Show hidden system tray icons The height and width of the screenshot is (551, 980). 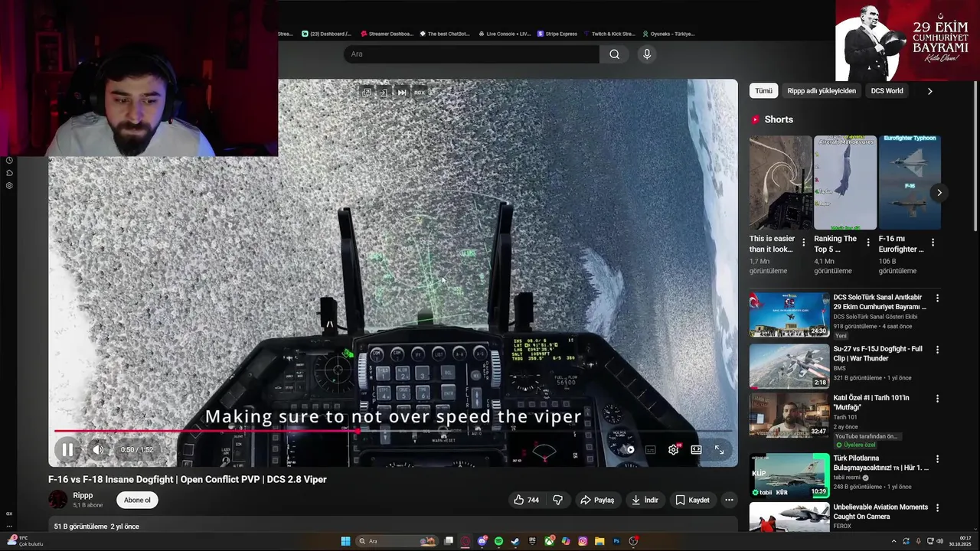[x=893, y=541]
